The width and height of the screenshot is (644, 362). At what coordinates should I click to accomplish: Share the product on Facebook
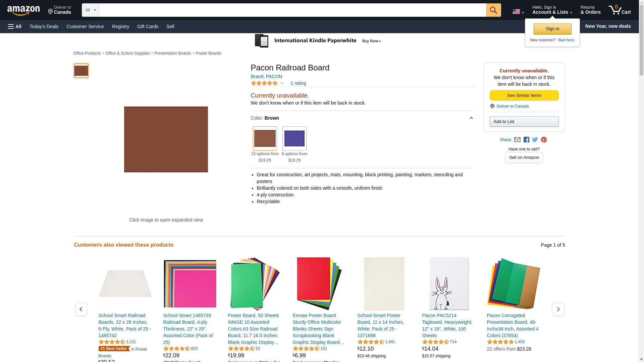pyautogui.click(x=526, y=140)
